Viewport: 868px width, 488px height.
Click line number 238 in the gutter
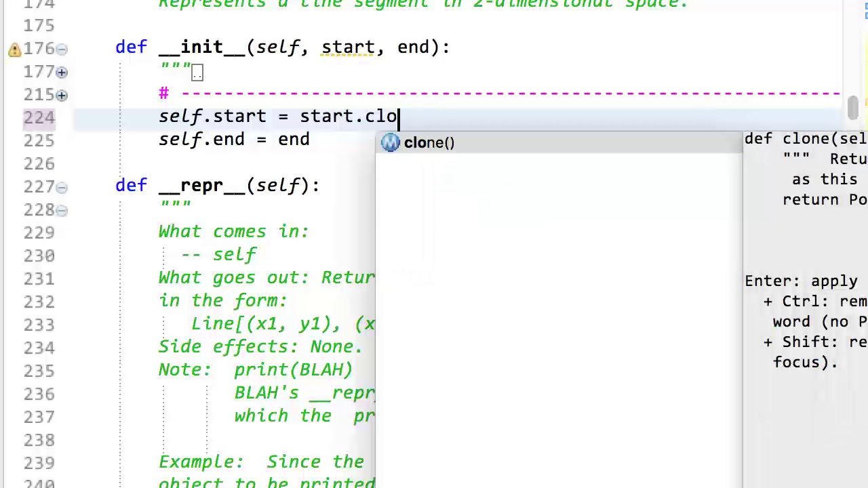pyautogui.click(x=39, y=440)
